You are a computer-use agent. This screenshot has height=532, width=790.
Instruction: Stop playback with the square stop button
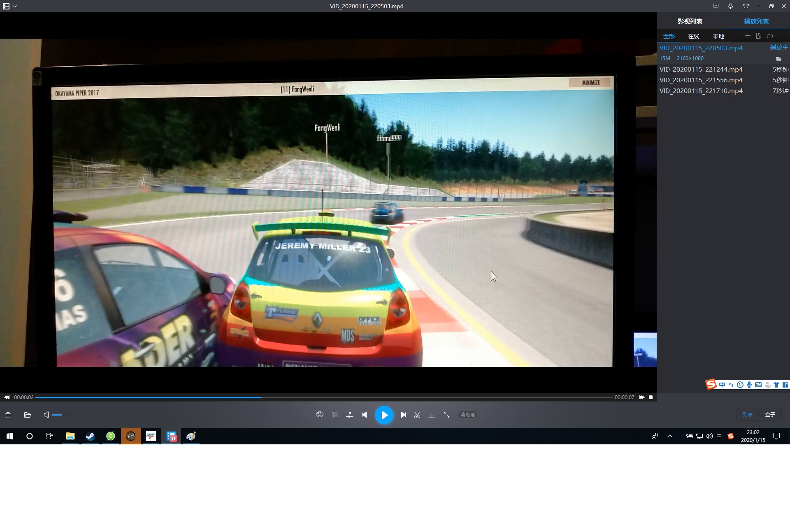651,397
